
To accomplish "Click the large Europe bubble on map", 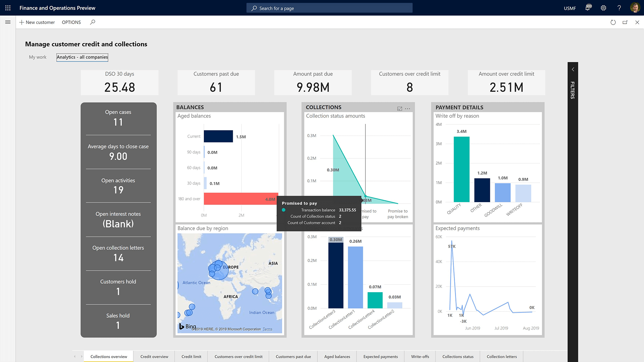I will (219, 271).
